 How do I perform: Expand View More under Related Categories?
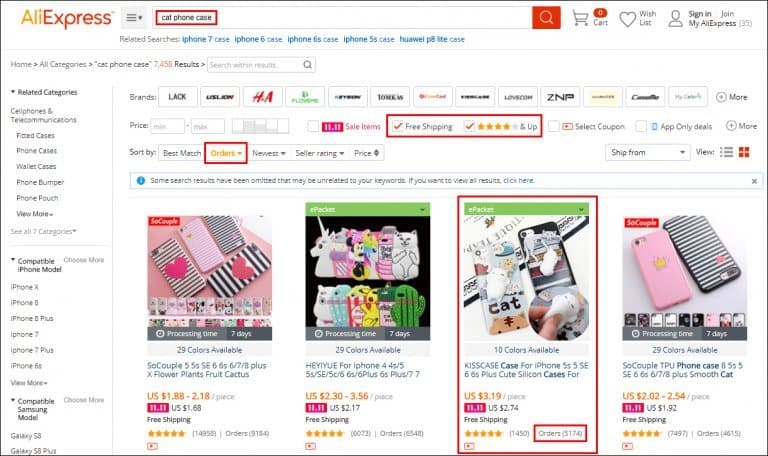pos(34,214)
